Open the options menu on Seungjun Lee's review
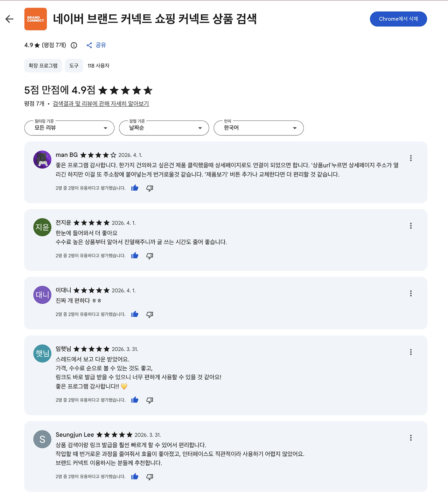 pyautogui.click(x=410, y=438)
